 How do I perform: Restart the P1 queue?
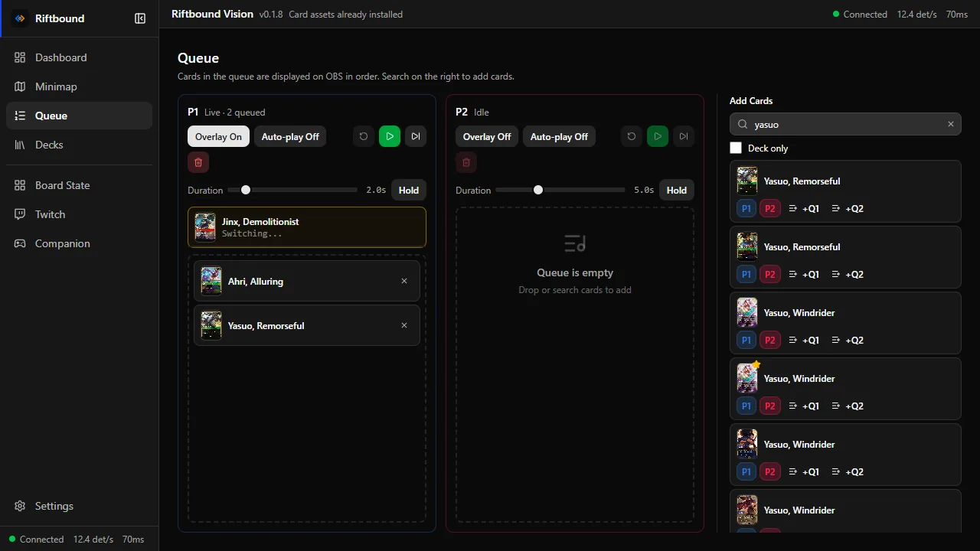(x=364, y=136)
